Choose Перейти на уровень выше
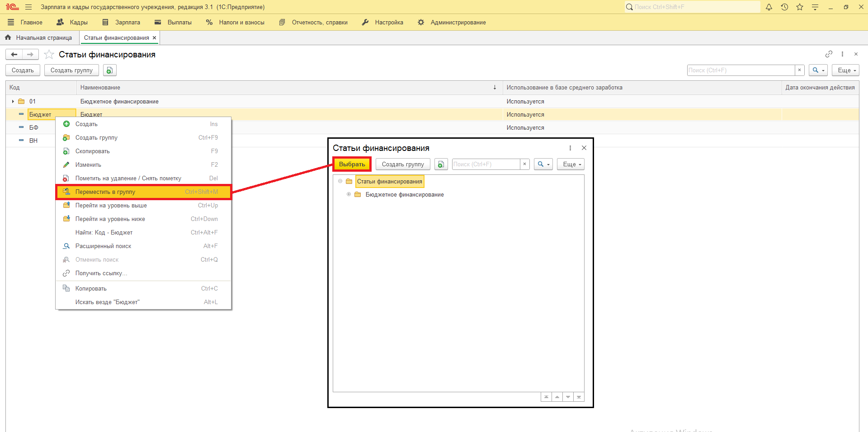Viewport: 868px width, 432px height. pos(144,205)
